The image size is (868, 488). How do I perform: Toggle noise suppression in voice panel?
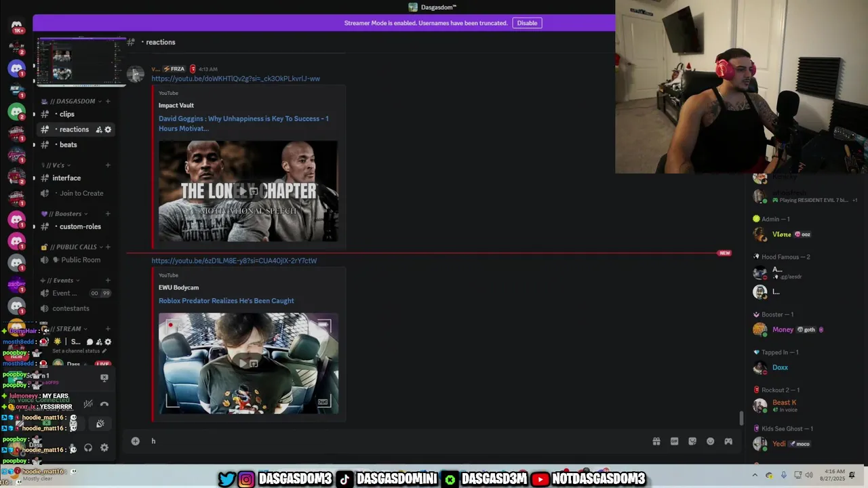pos(88,404)
